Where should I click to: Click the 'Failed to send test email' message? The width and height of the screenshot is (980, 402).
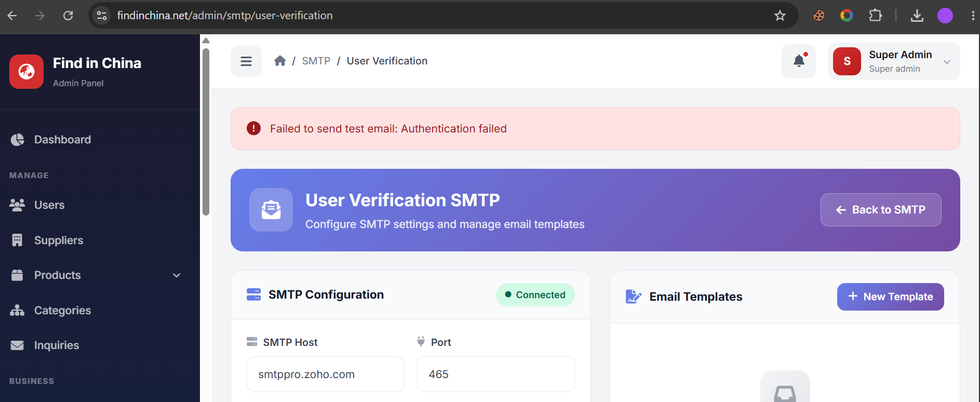tap(388, 128)
